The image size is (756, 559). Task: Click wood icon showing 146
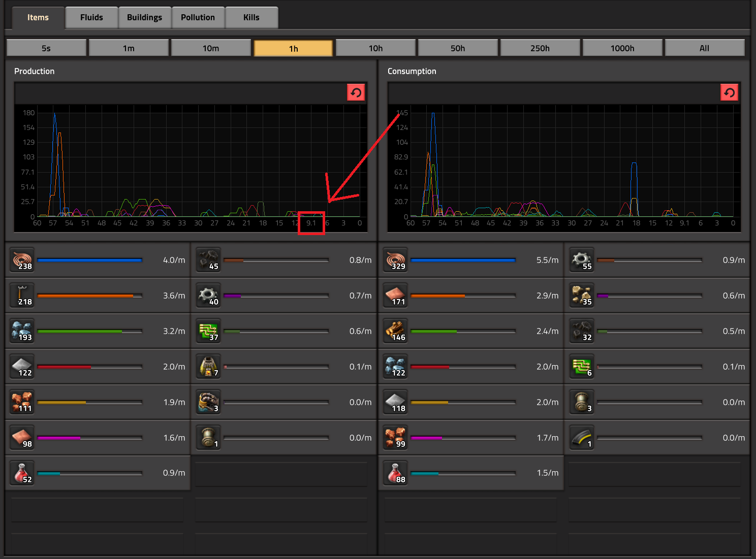[396, 331]
